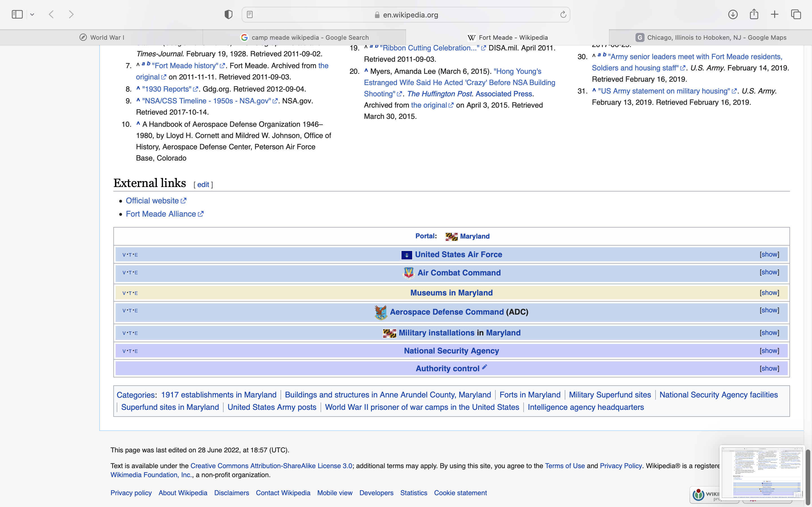Click the privacy shield icon
812x507 pixels.
point(228,14)
